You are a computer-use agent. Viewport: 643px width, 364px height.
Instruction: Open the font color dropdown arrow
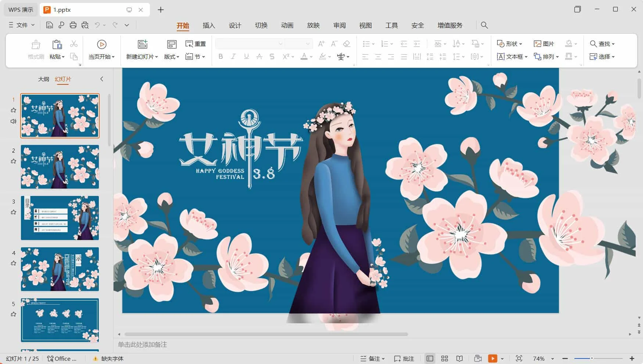click(x=311, y=57)
